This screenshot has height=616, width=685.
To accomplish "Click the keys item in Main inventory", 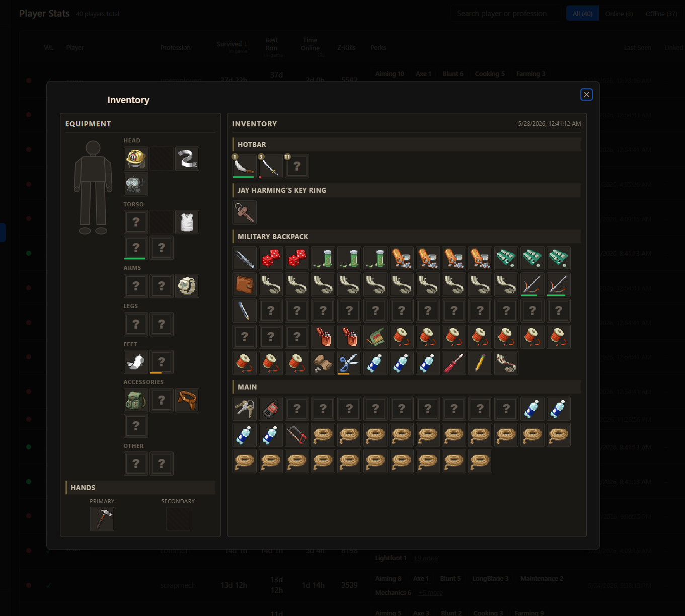I will click(245, 409).
